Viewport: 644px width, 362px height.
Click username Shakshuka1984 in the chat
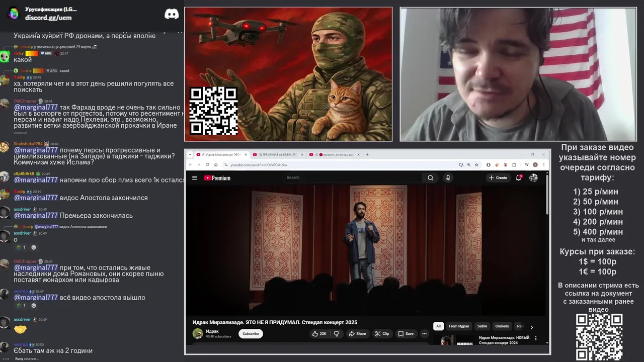coord(28,144)
